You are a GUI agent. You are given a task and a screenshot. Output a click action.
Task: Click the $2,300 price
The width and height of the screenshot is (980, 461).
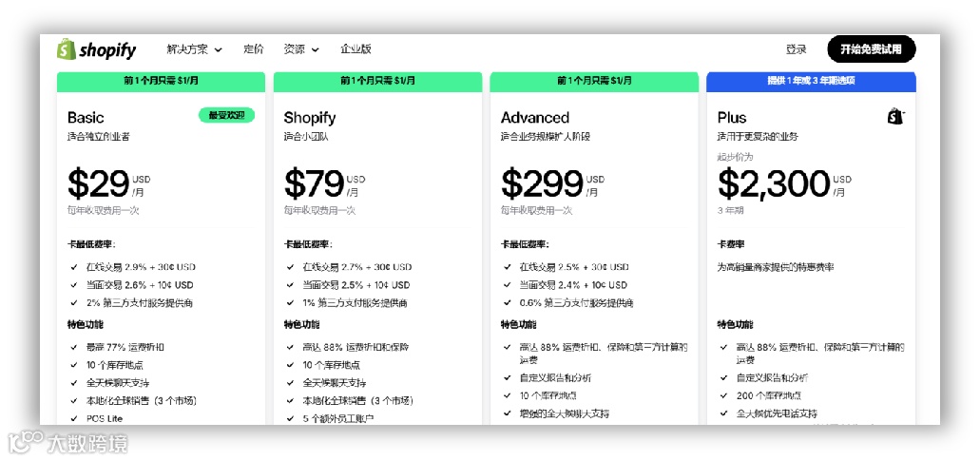tap(774, 183)
